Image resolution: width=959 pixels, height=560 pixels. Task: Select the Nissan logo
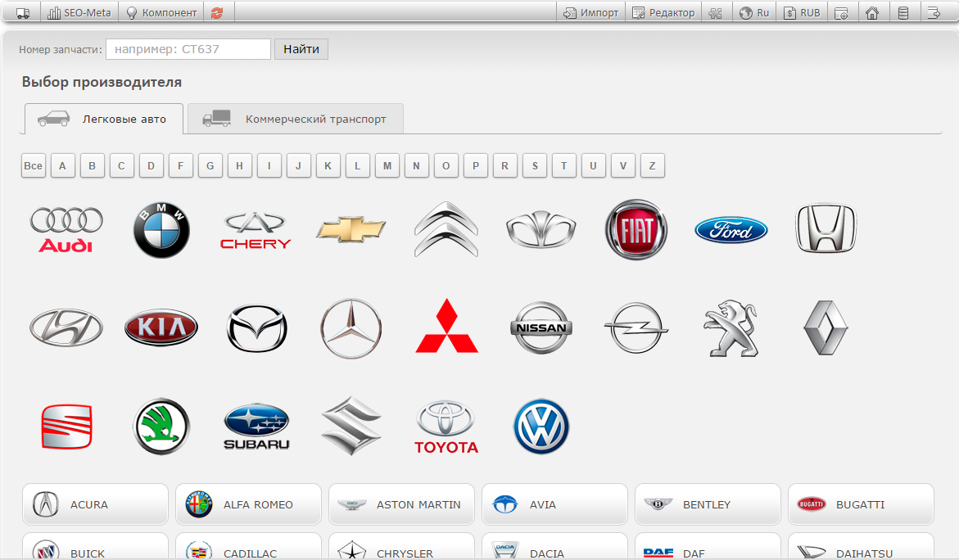pyautogui.click(x=541, y=327)
